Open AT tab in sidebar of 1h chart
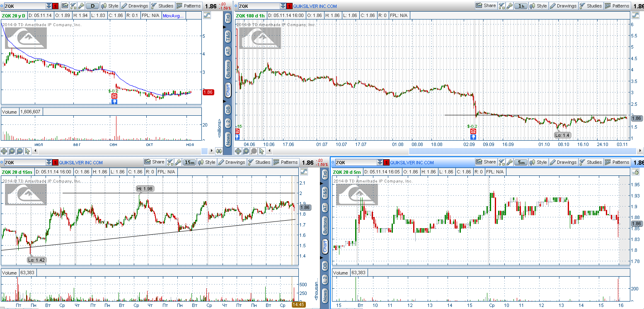Viewport: 644px width, 309px height. (228, 51)
